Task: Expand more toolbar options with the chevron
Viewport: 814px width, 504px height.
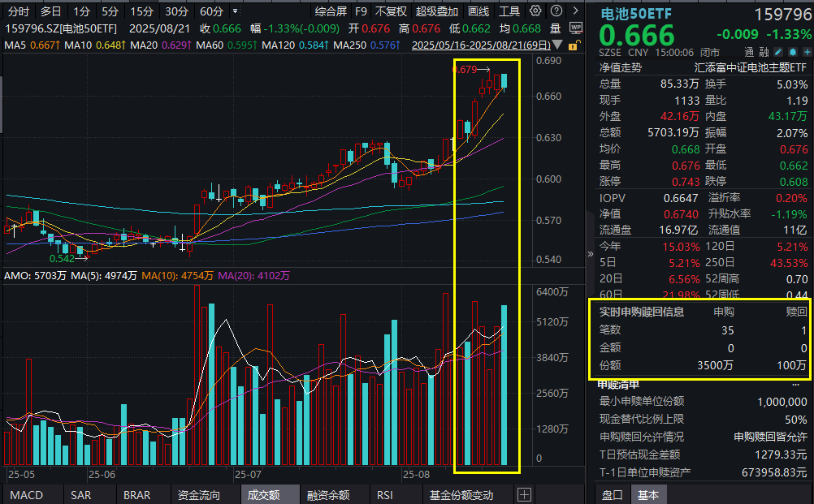Action: pos(575,11)
